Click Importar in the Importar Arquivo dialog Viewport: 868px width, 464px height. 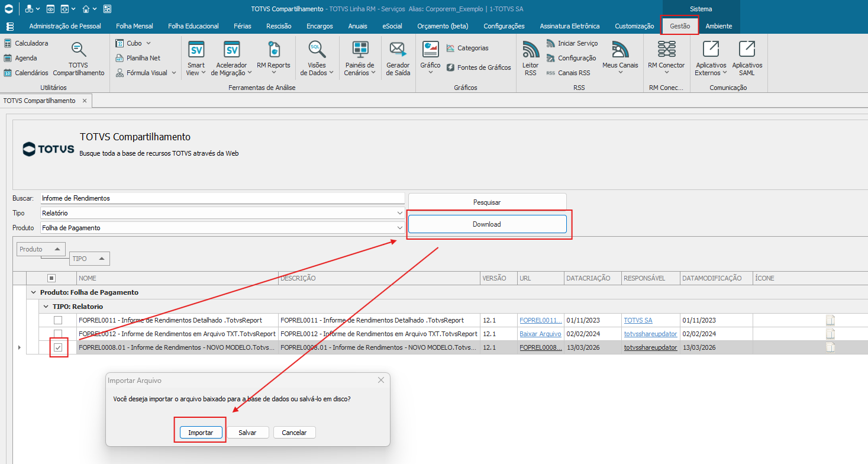point(201,433)
